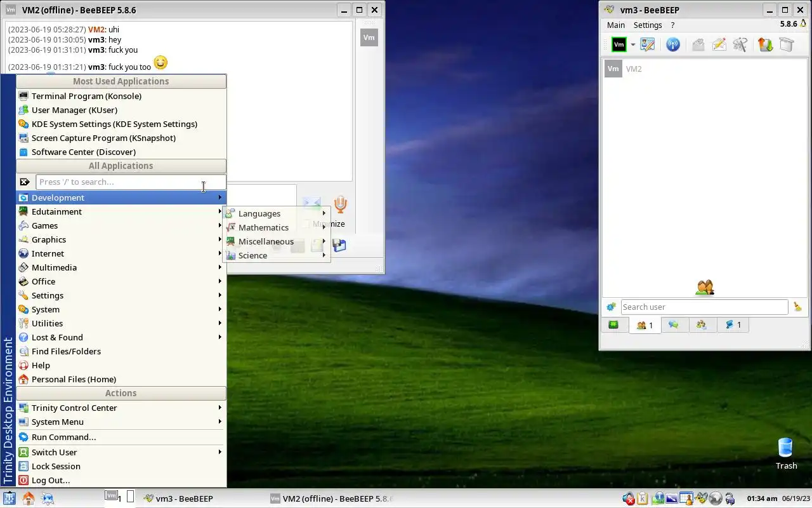This screenshot has height=508, width=812.
Task: Open the edit profile icon in vm3 toolbar
Action: [647, 44]
